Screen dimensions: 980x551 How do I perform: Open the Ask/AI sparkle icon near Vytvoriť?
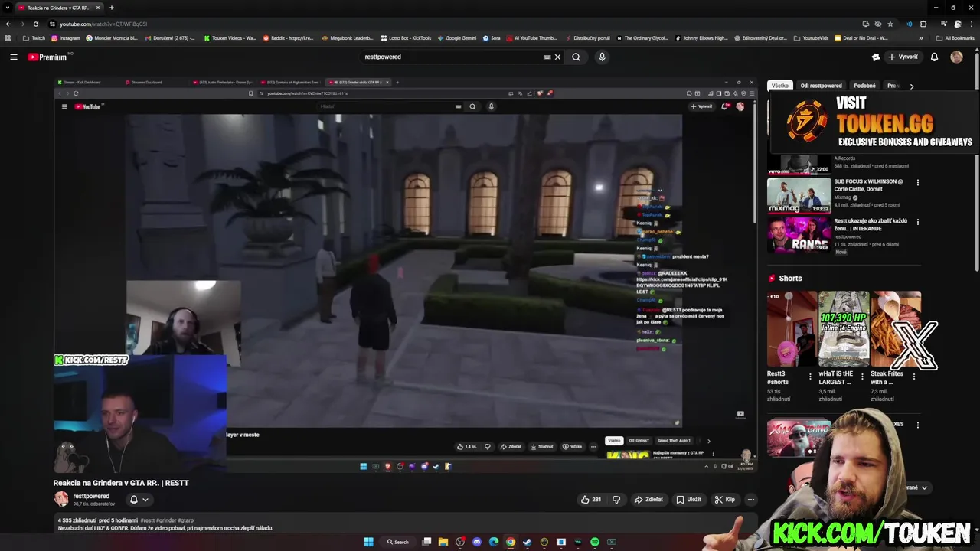pyautogui.click(x=876, y=57)
